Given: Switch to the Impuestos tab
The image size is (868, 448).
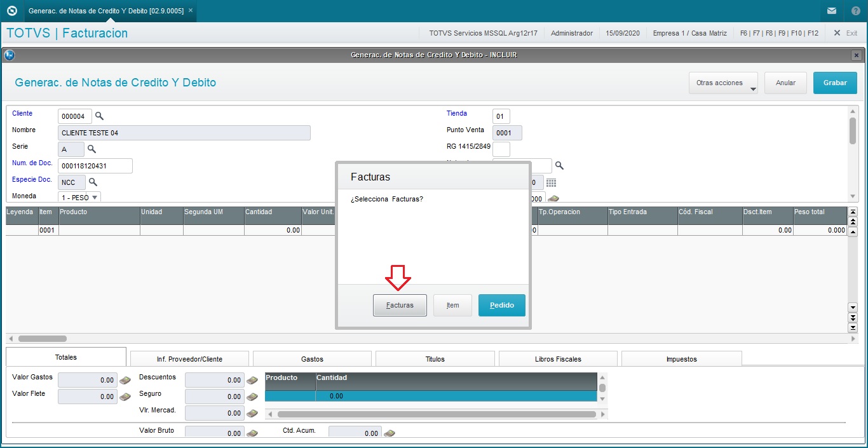Looking at the screenshot, I should click(x=682, y=359).
